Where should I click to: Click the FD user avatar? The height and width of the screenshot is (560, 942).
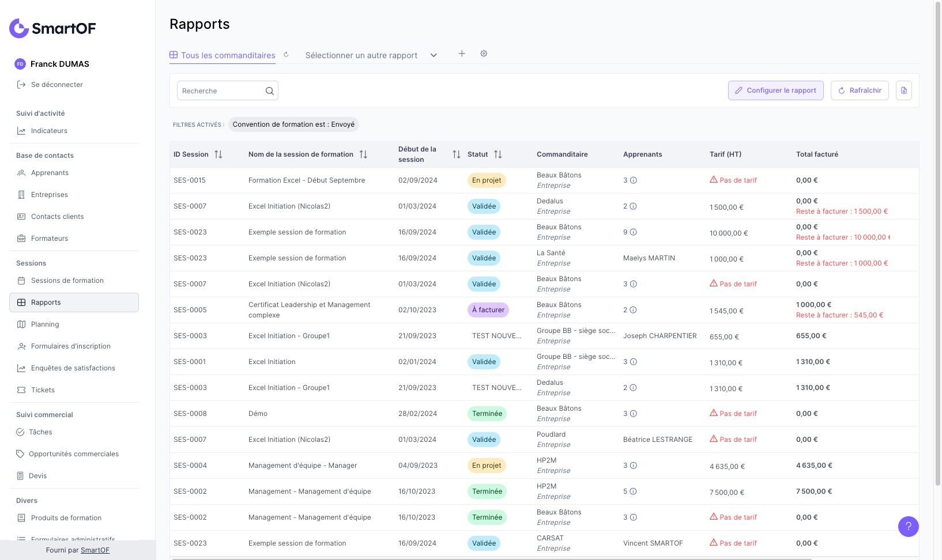[x=20, y=64]
